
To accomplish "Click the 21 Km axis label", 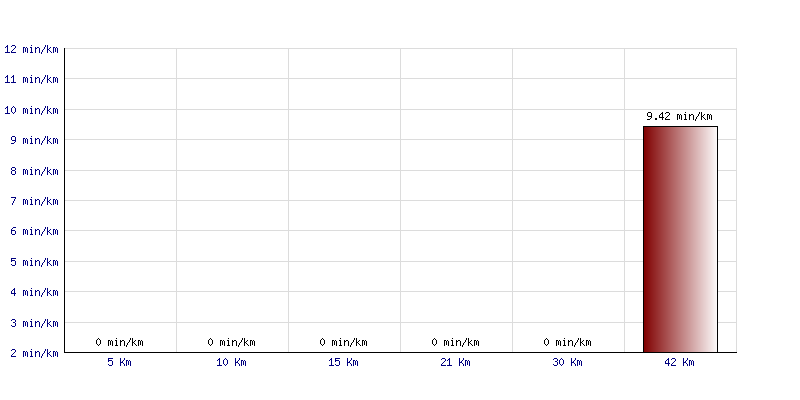I will click(x=455, y=363).
